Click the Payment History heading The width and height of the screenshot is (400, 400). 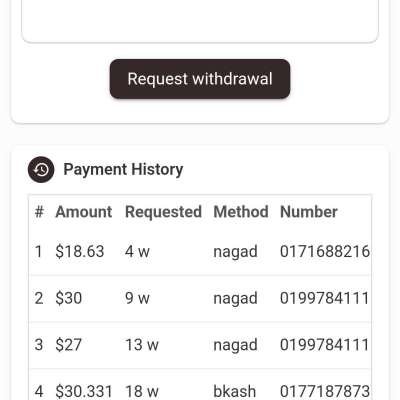[x=123, y=169]
